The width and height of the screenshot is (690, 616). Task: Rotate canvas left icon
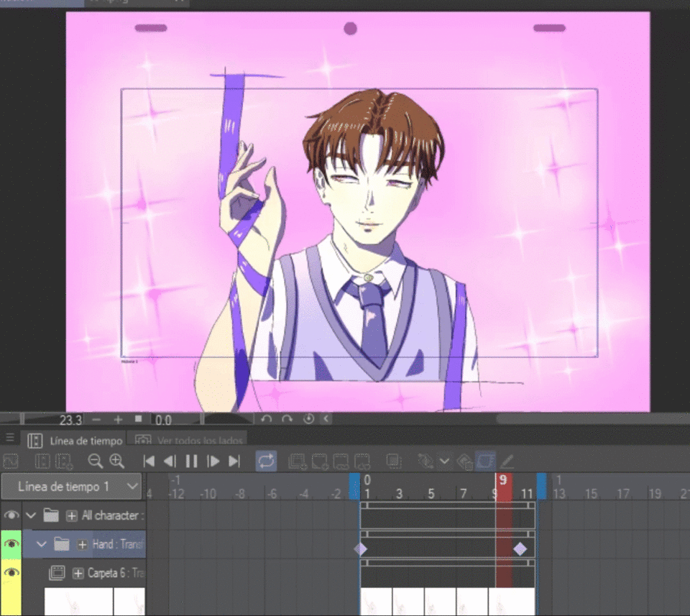[x=266, y=419]
